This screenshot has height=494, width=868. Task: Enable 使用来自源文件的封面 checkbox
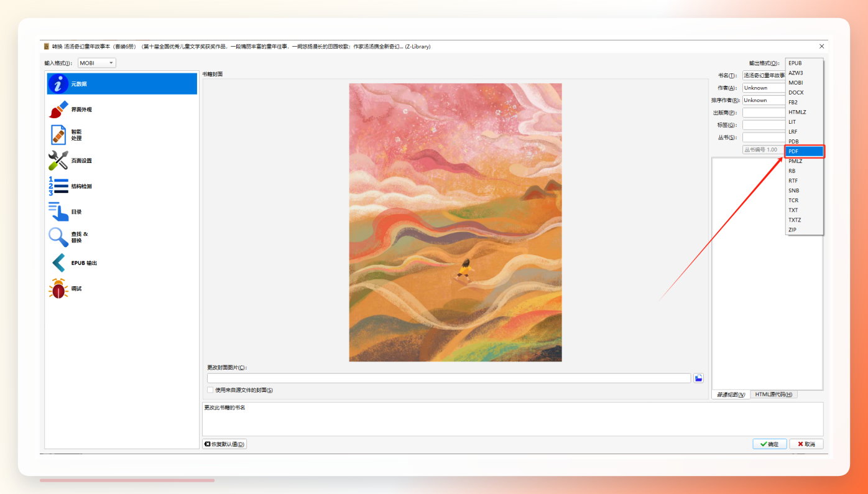pyautogui.click(x=210, y=390)
